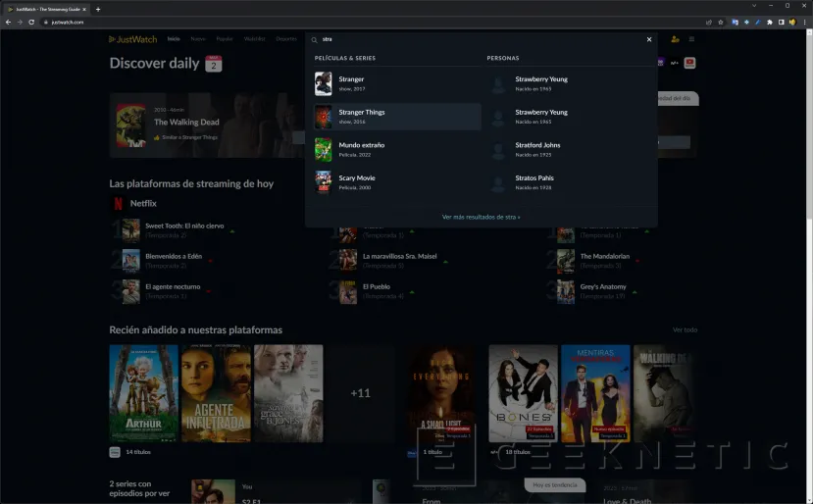Open a new browser tab
The height and width of the screenshot is (504, 813).
(98, 8)
